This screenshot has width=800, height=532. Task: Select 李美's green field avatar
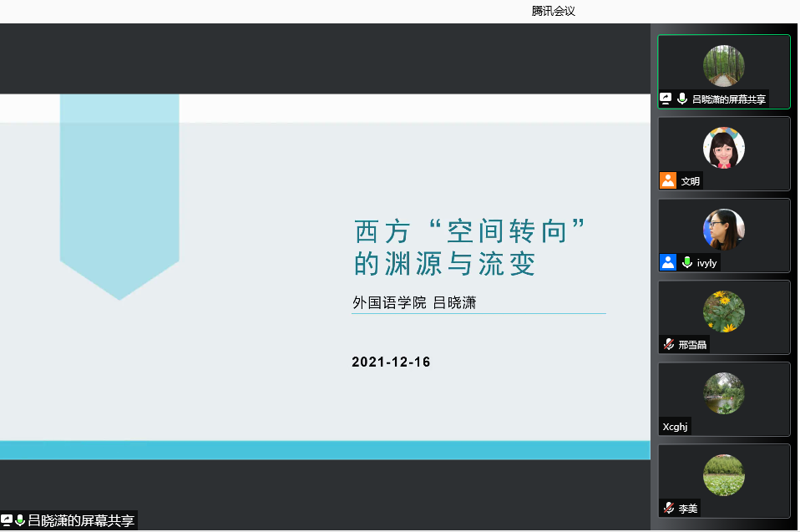(723, 475)
